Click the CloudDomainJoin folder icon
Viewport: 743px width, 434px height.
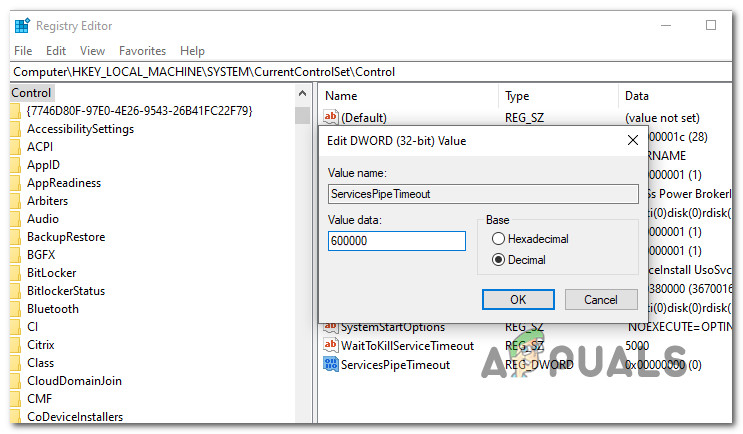15,381
